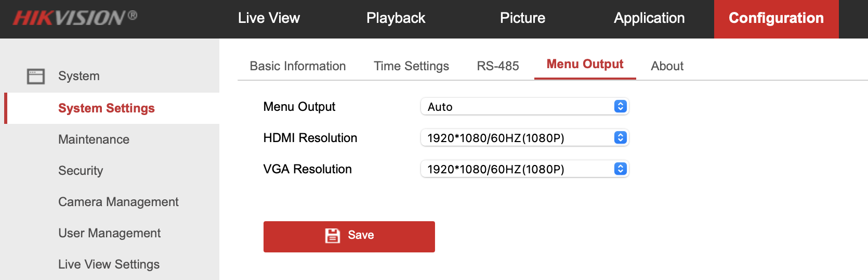
Task: Click the Hikvision logo
Action: [75, 18]
